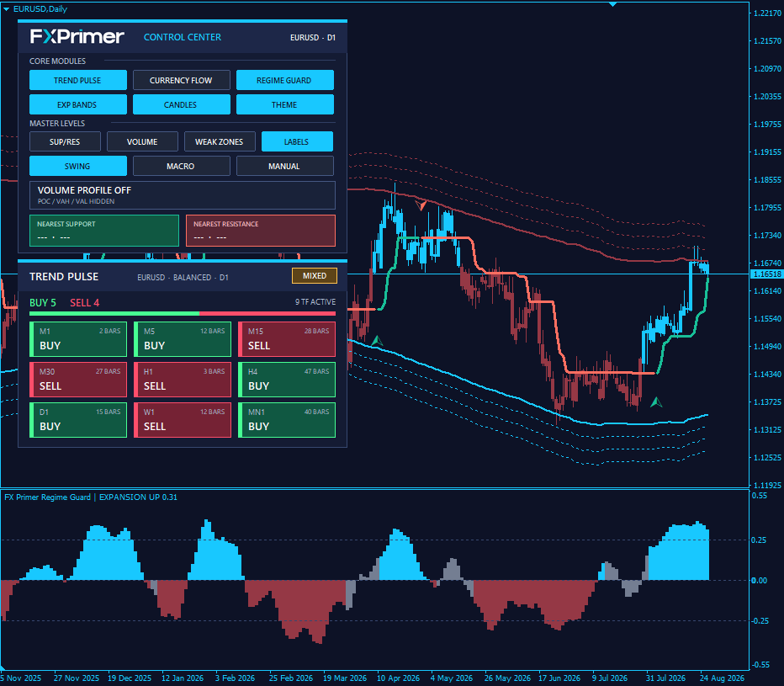Click the M1 BUY timeframe tile
This screenshot has height=686, width=784.
click(78, 338)
